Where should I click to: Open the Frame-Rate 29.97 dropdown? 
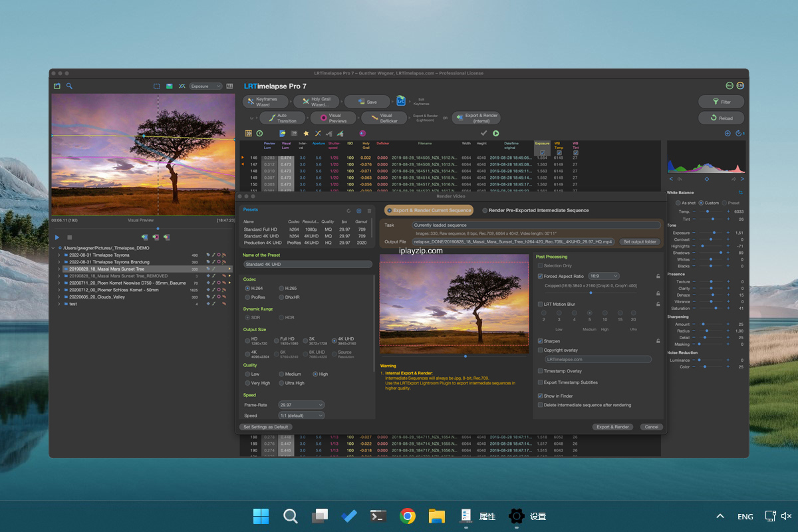pos(301,404)
